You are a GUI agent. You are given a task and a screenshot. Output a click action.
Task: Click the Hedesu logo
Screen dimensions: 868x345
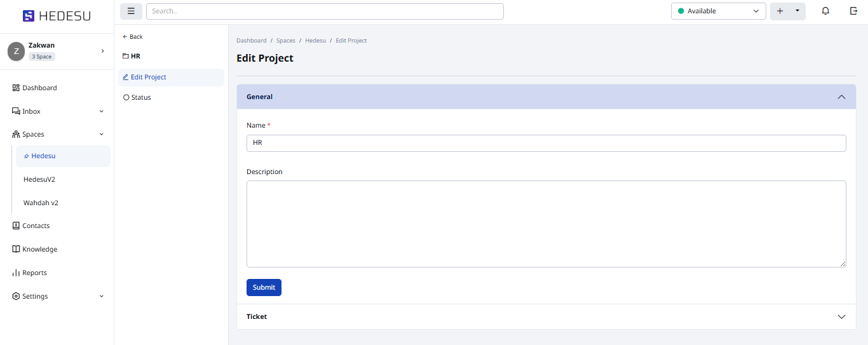click(57, 16)
